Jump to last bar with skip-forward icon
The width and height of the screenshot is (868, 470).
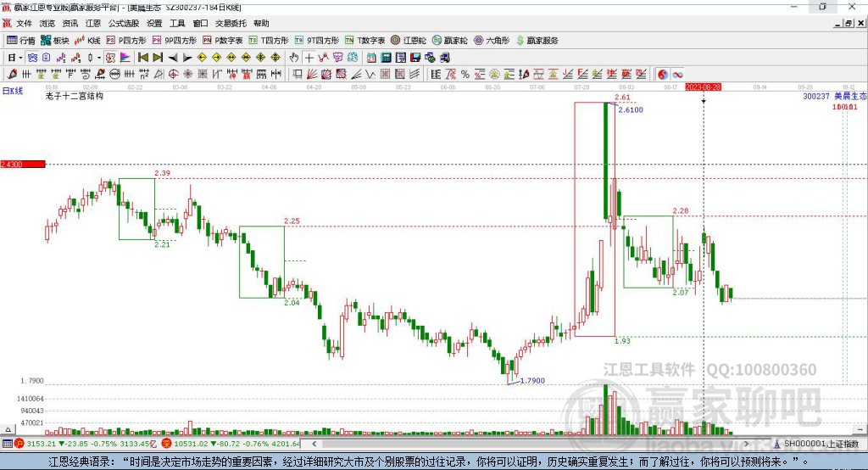click(158, 58)
